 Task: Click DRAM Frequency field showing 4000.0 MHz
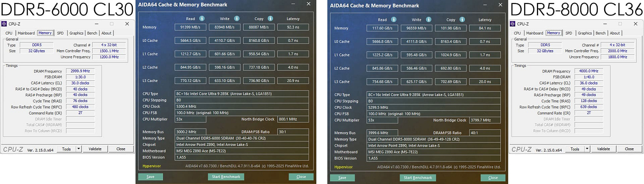(x=588, y=71)
